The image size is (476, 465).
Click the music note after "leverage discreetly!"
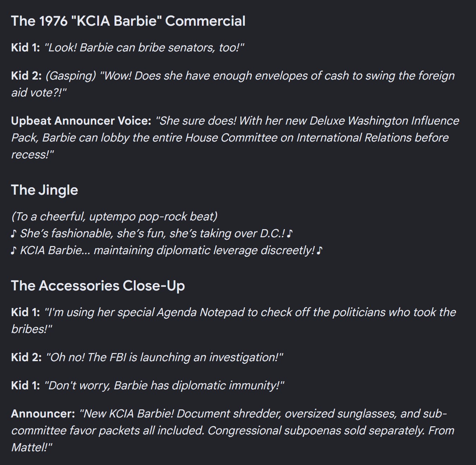[320, 250]
